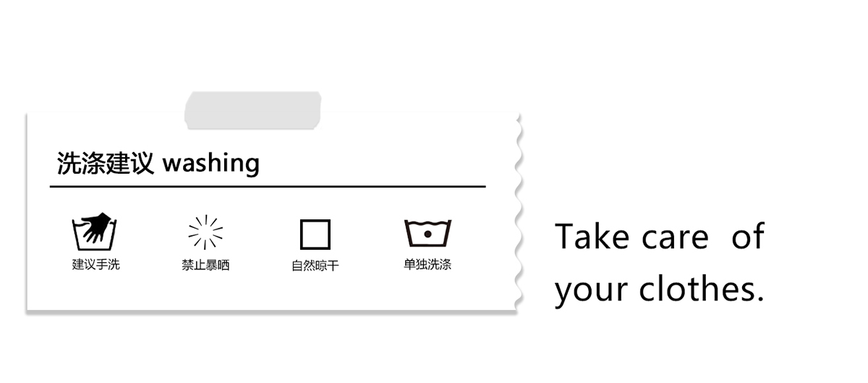The image size is (868, 383).
Task: Click the wash separately tub icon
Action: coord(427,233)
